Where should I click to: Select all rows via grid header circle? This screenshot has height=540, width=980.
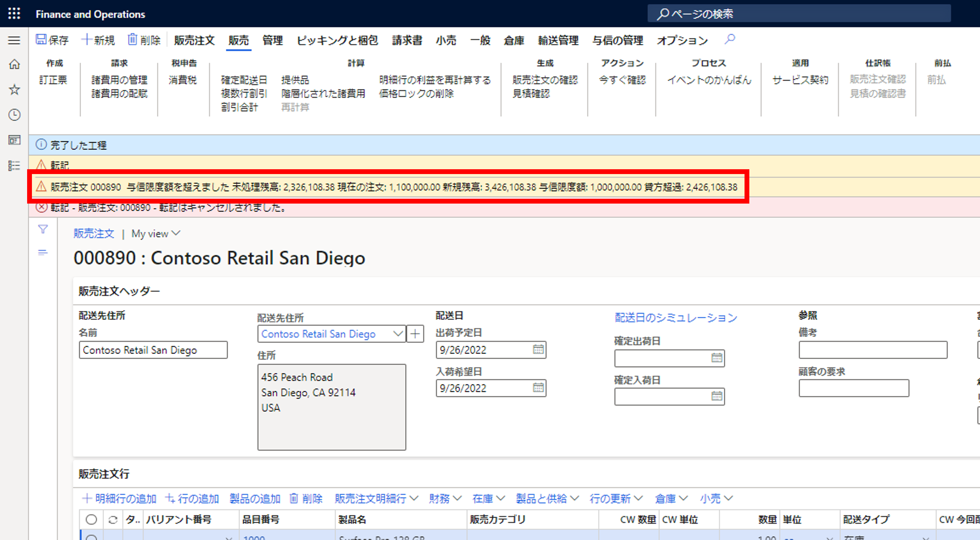[x=91, y=519]
